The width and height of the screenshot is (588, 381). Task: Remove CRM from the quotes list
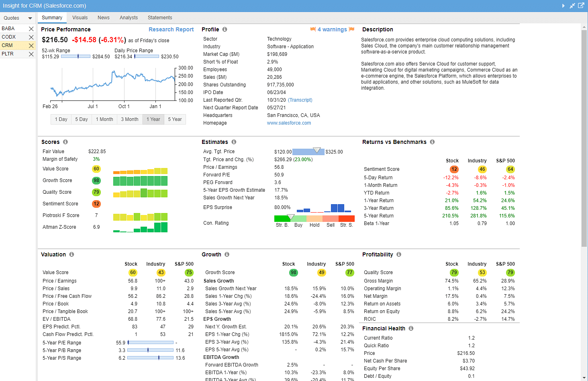tap(31, 45)
